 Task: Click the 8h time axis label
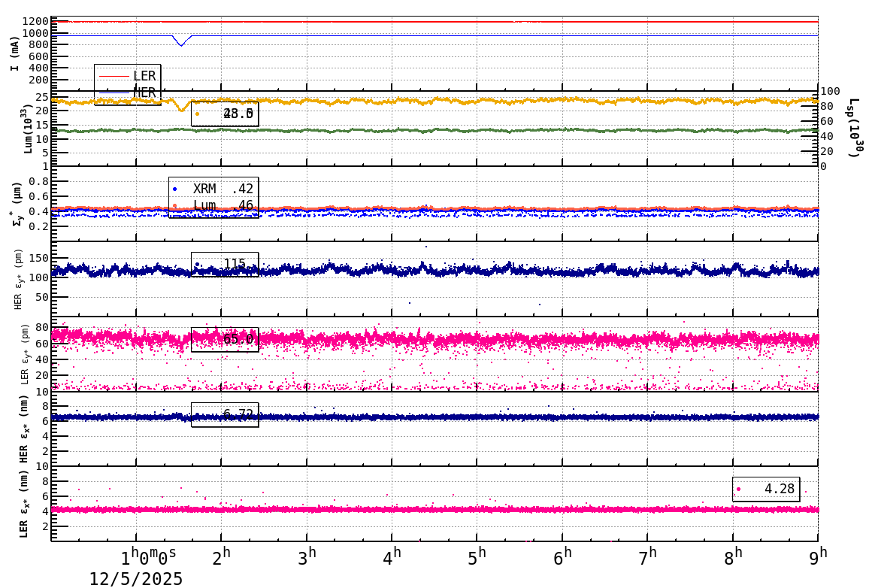point(733,556)
